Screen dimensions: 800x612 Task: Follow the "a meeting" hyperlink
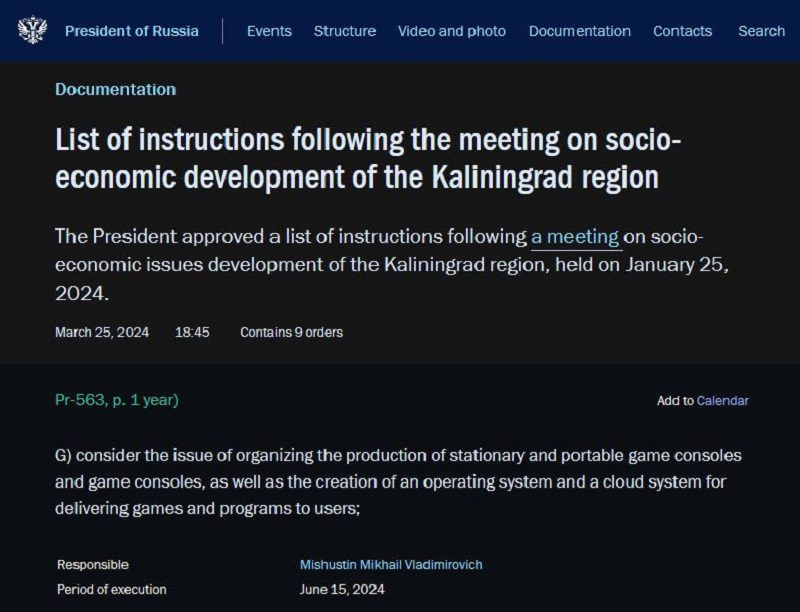pyautogui.click(x=575, y=237)
